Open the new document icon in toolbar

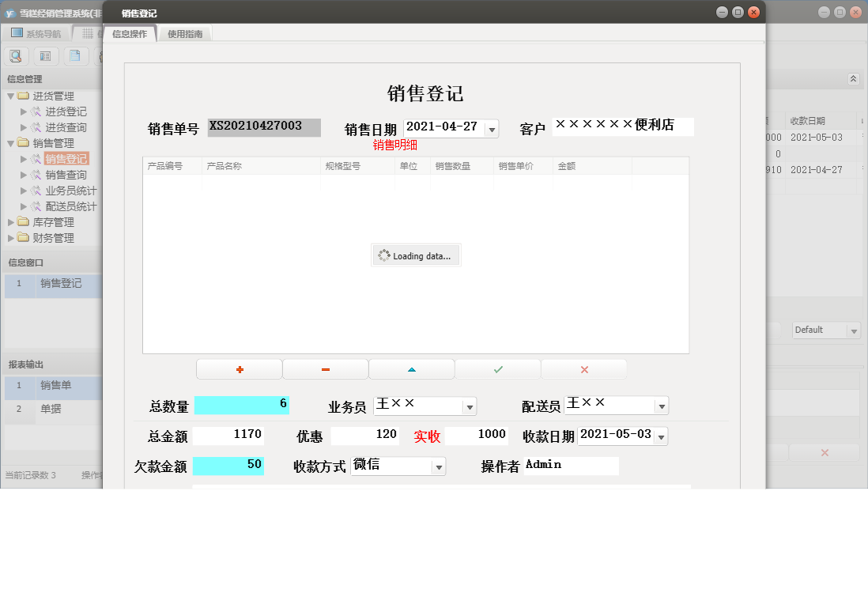pyautogui.click(x=75, y=55)
